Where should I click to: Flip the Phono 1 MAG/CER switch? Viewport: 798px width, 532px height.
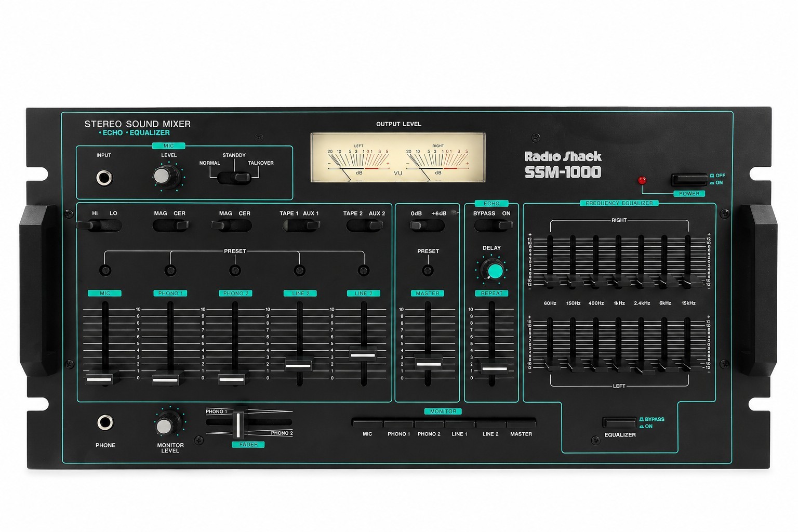(x=170, y=225)
